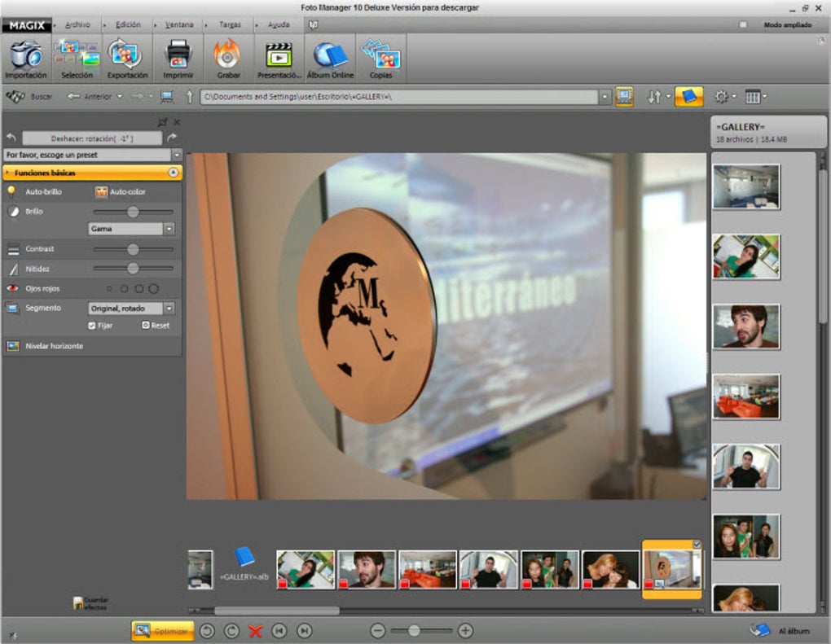Screen dimensions: 831x644
Task: Click the Optimizar button
Action: (163, 631)
